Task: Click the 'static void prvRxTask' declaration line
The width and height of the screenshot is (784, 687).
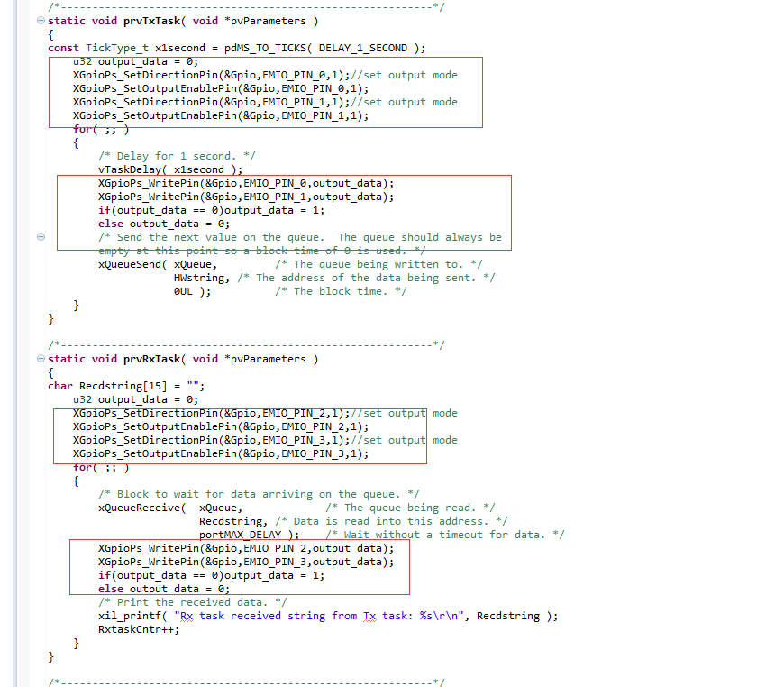Action: point(183,359)
